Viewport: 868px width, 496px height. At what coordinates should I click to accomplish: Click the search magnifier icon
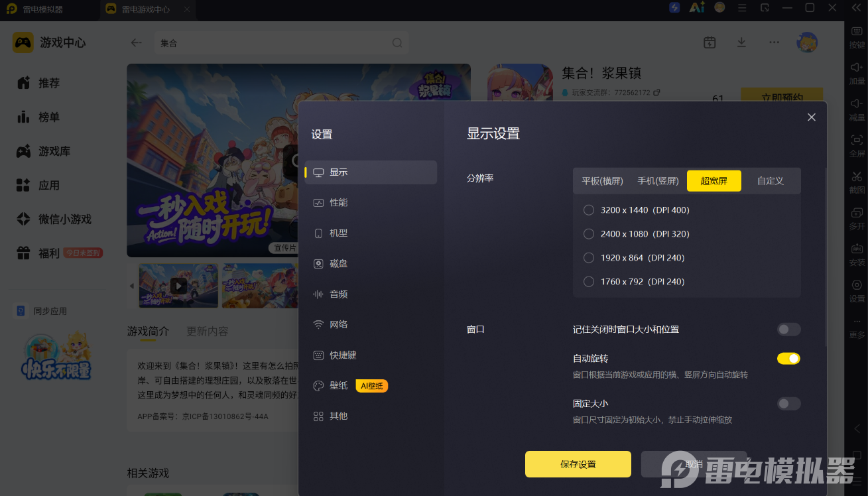(397, 43)
